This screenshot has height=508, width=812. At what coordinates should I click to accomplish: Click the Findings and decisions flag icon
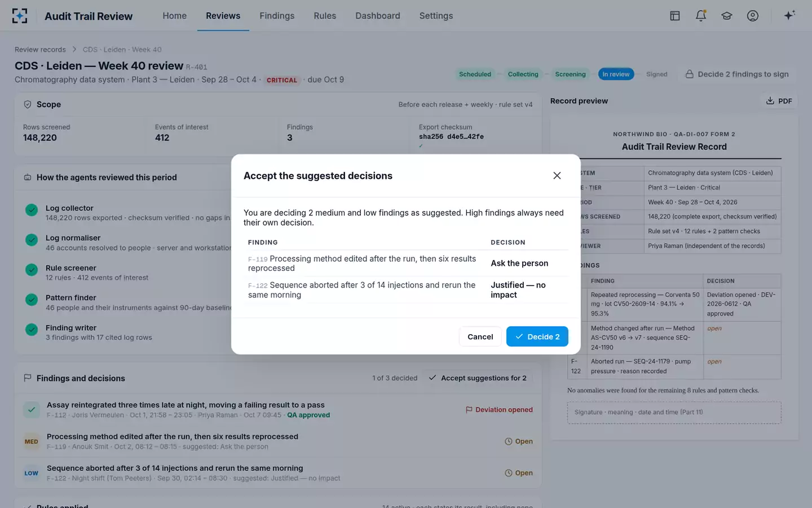(x=27, y=378)
